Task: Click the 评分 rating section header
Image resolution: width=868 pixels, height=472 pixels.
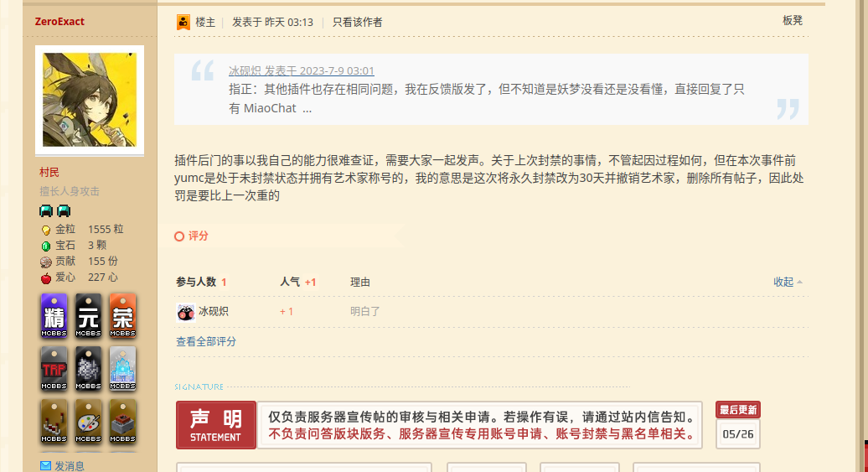Action: pyautogui.click(x=198, y=236)
